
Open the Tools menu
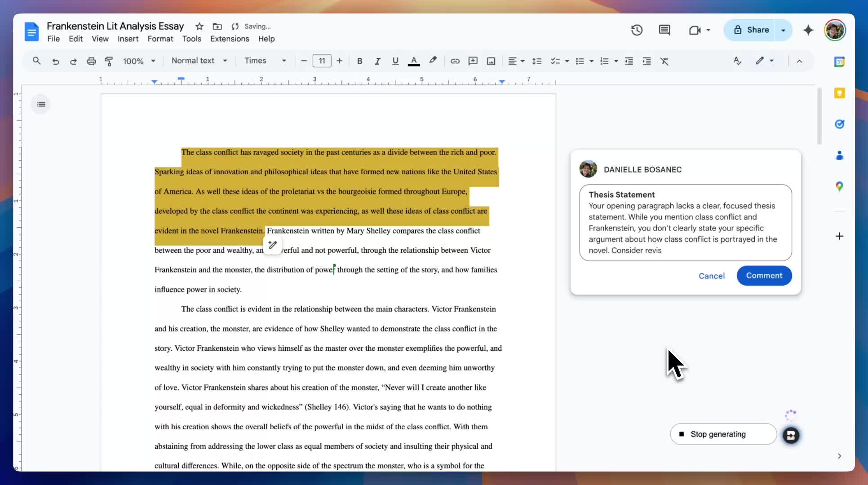[x=192, y=39]
